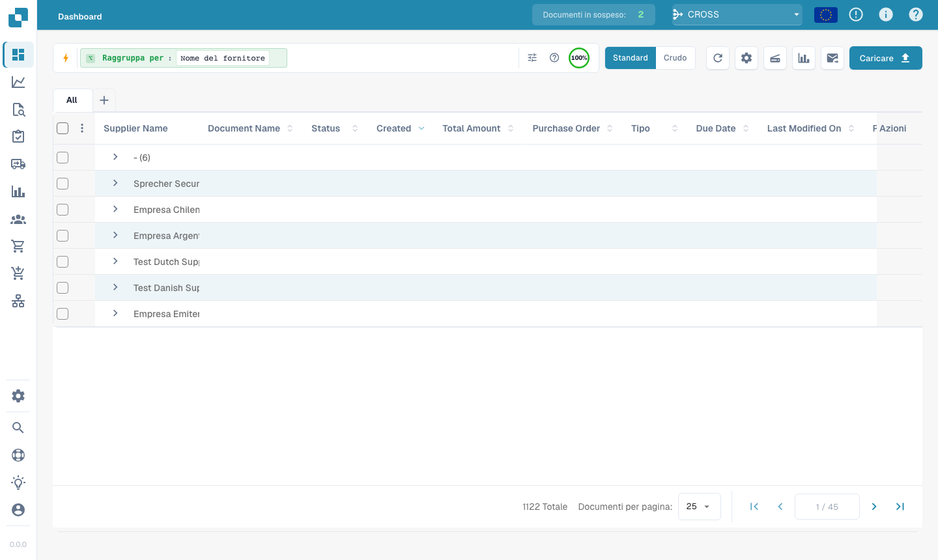
Task: Click the alert exclamation icon in header
Action: tap(856, 14)
